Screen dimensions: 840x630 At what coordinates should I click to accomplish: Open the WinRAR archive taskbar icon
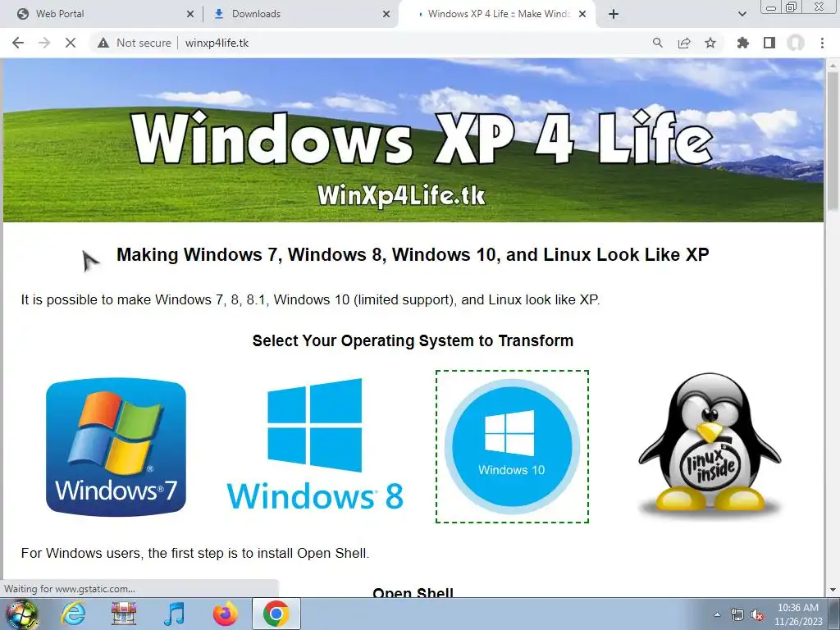(x=124, y=614)
